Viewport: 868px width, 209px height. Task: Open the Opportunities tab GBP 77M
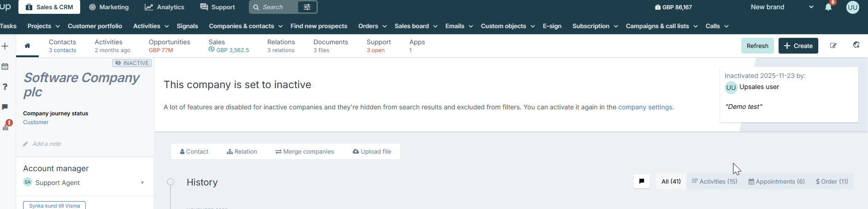169,46
